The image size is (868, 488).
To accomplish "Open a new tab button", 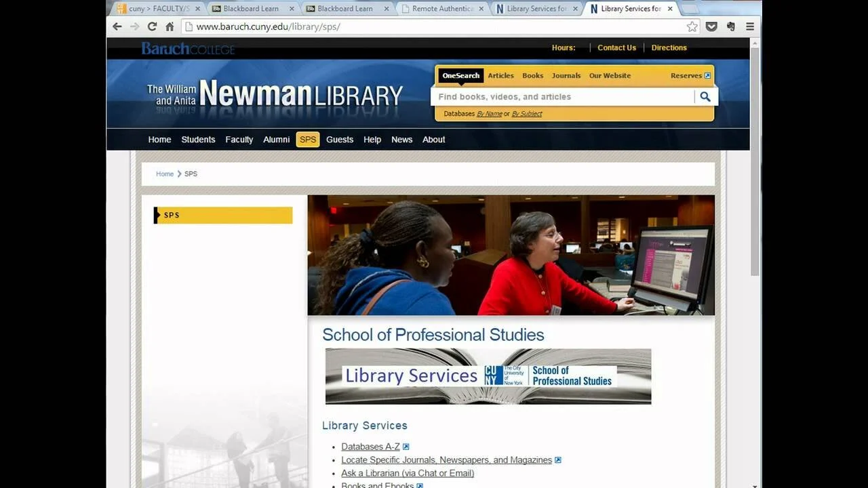I will click(x=689, y=9).
